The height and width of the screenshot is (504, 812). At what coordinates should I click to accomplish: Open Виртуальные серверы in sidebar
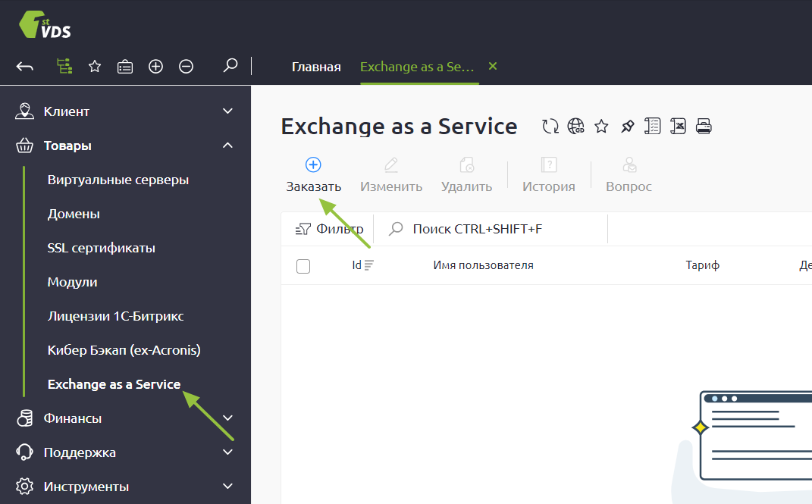tap(118, 180)
